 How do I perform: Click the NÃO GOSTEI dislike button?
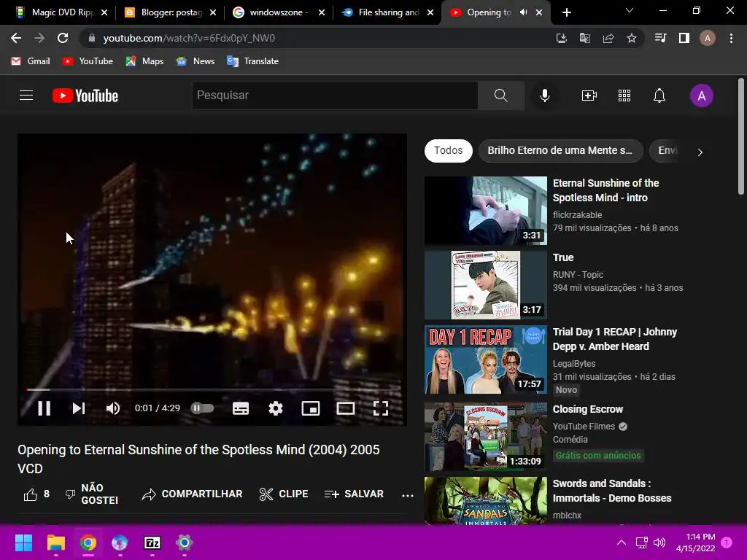[x=91, y=494]
